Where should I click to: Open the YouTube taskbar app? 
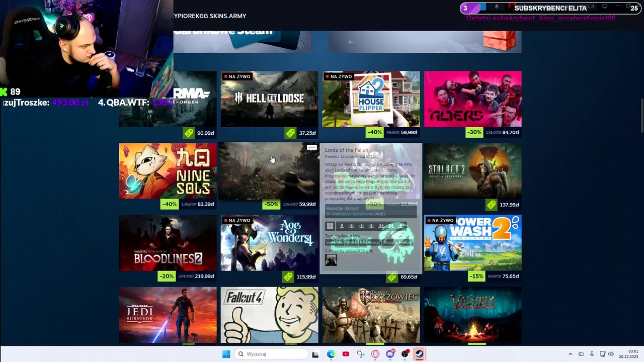(x=346, y=354)
